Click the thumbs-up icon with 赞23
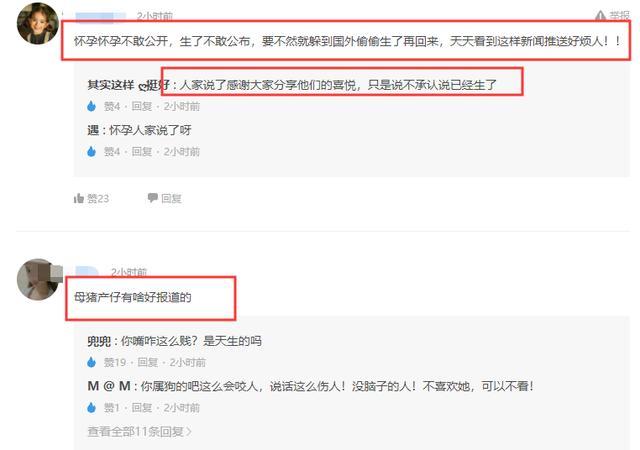The image size is (640, 450). [x=79, y=198]
